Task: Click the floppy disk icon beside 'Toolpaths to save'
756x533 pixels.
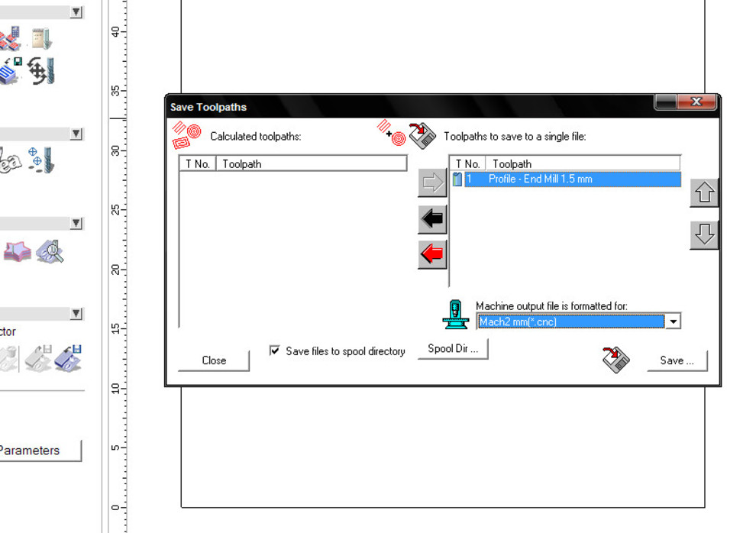Action: [x=422, y=135]
